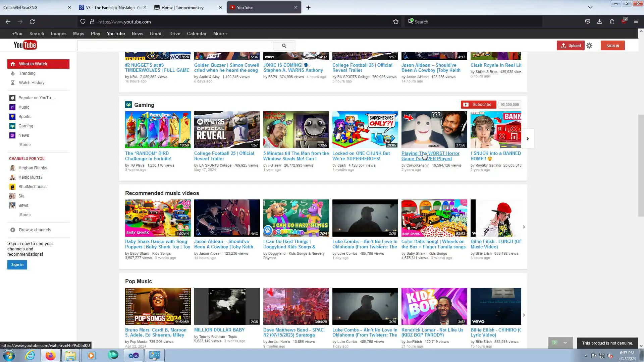Open the More dropdown in top bar
The image size is (644, 362).
click(x=220, y=34)
